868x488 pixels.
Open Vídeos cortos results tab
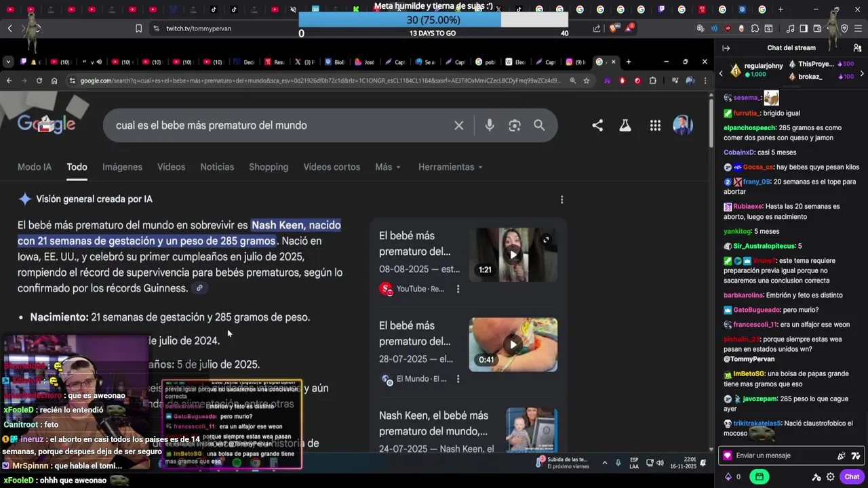tap(332, 167)
